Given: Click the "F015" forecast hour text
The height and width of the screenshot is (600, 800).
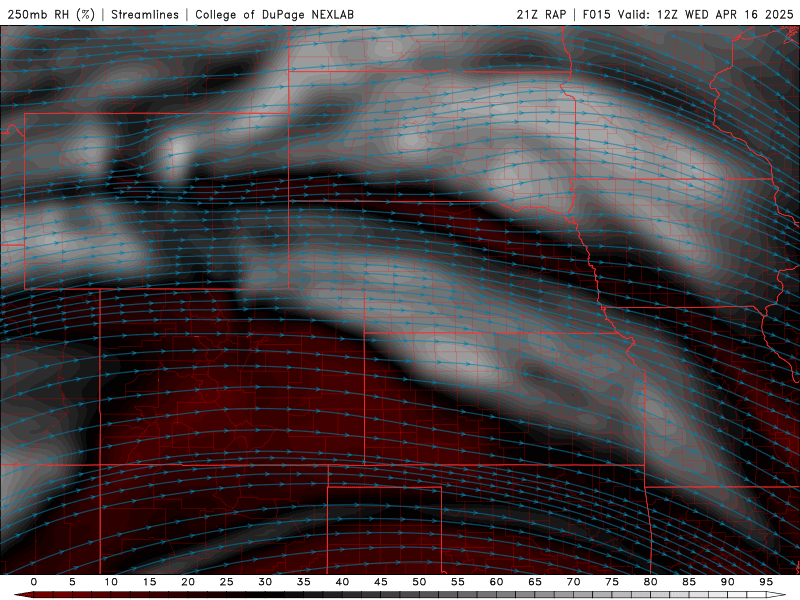Looking at the screenshot, I should (596, 14).
